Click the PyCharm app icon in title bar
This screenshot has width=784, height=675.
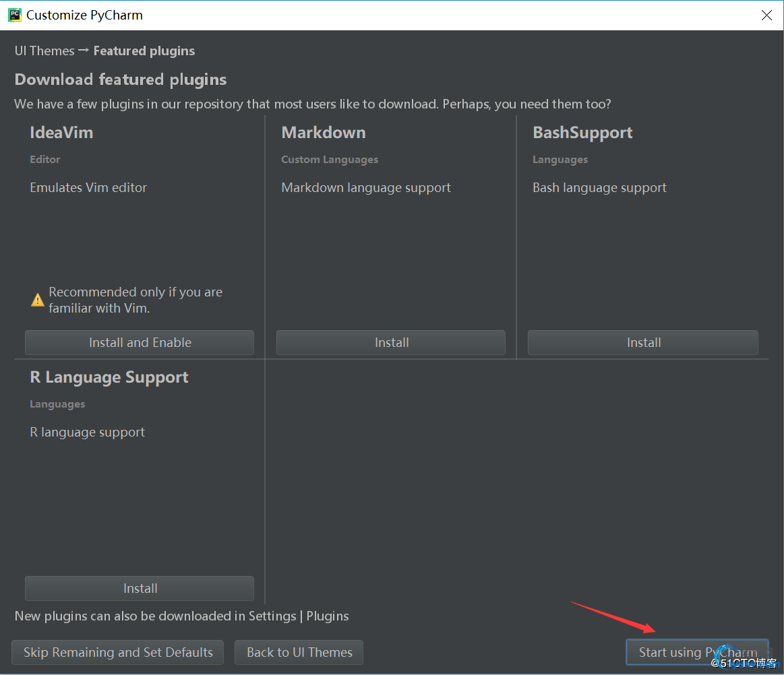15,15
